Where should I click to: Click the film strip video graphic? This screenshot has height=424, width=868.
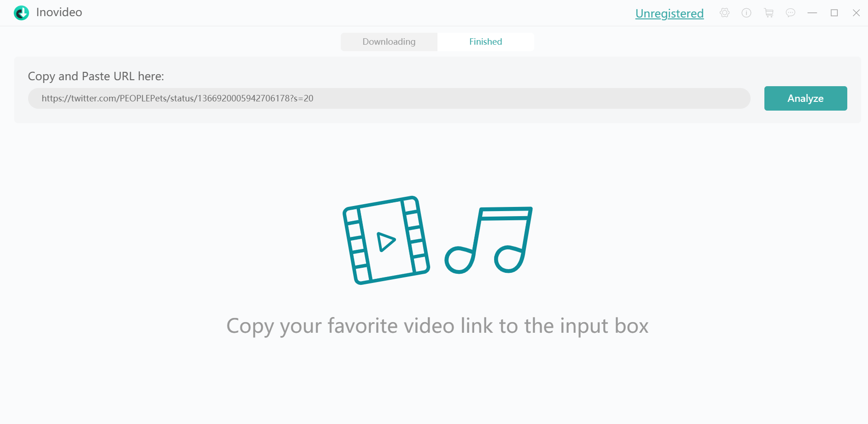[x=386, y=240]
